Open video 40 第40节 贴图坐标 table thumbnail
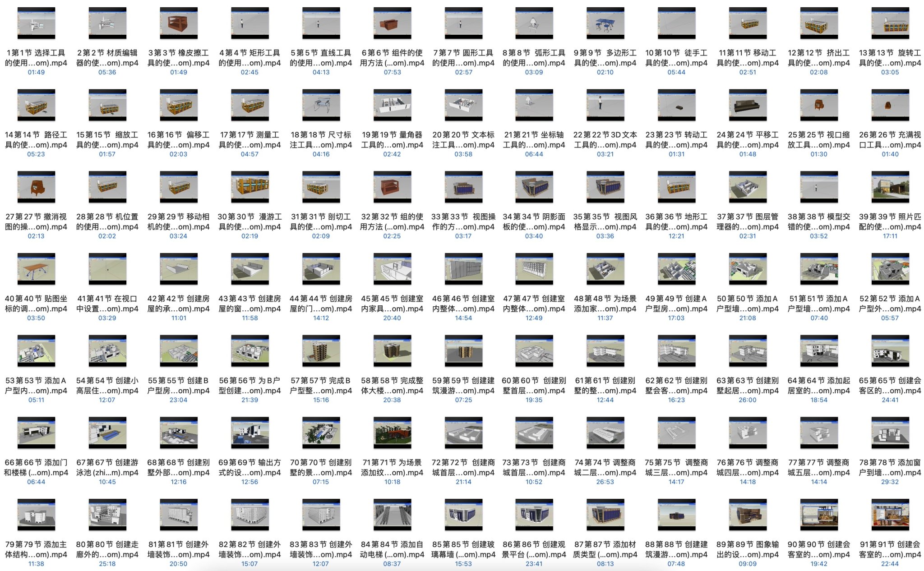 coord(36,269)
